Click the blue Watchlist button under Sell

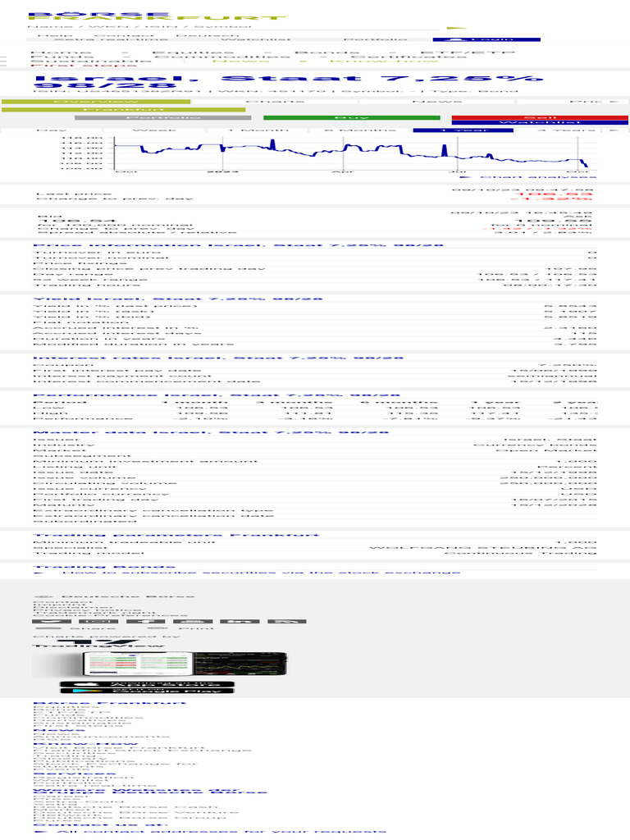(540, 122)
